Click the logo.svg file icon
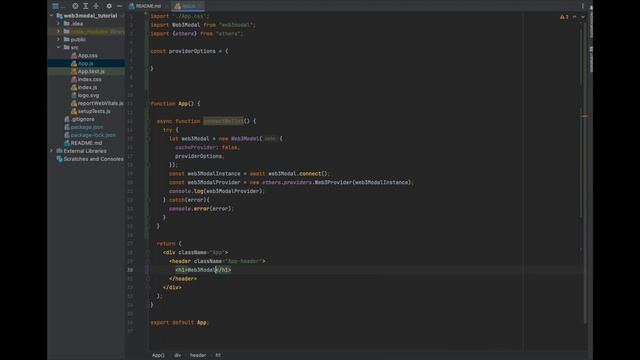The width and height of the screenshot is (640, 360). coord(73,95)
